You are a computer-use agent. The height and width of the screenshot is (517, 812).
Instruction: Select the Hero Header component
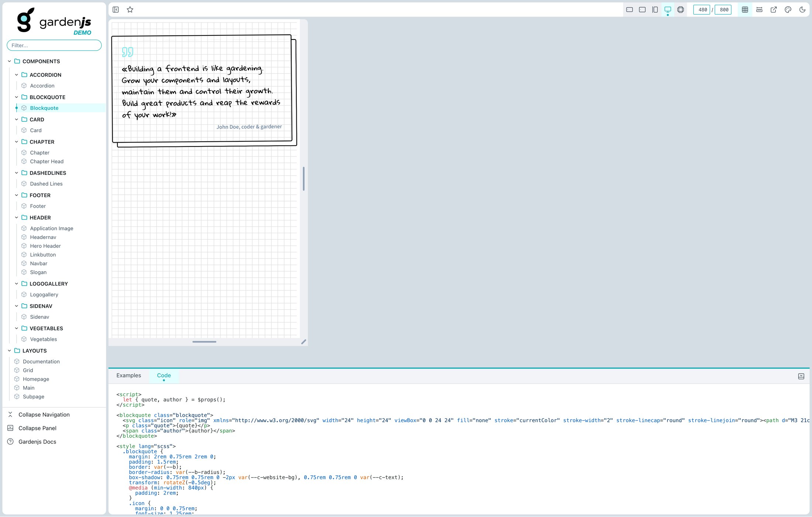click(x=45, y=245)
